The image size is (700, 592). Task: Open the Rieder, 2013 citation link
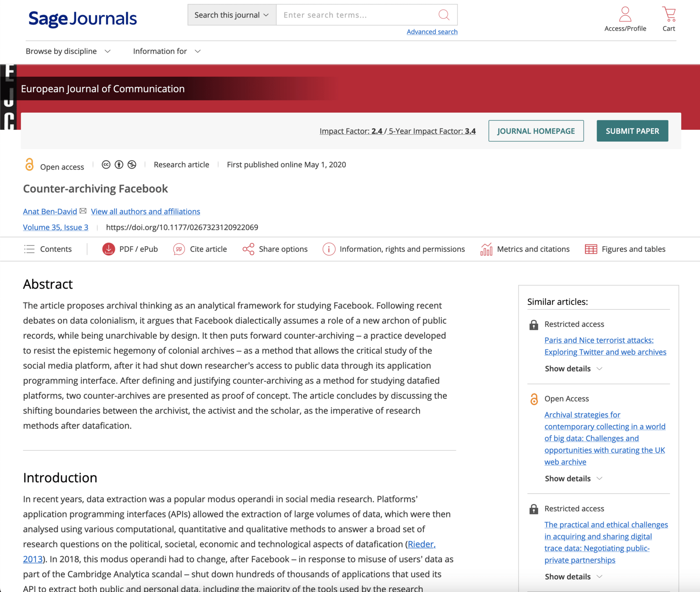(x=422, y=544)
